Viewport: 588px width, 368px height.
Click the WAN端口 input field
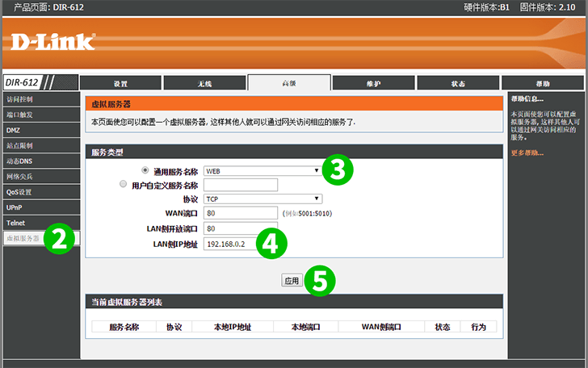point(241,213)
